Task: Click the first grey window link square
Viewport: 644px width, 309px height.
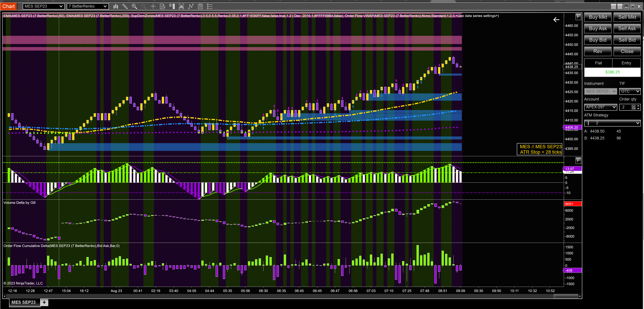Action: pyautogui.click(x=613, y=7)
